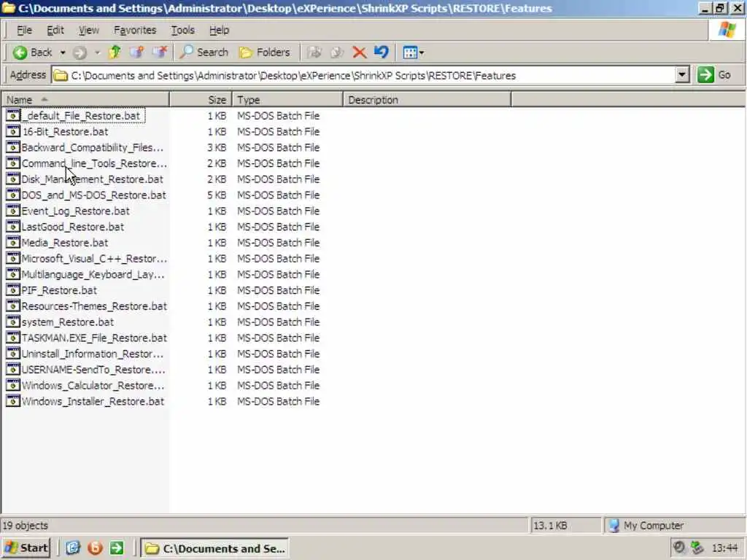Open the Tools menu
The width and height of the screenshot is (747, 560).
182,30
